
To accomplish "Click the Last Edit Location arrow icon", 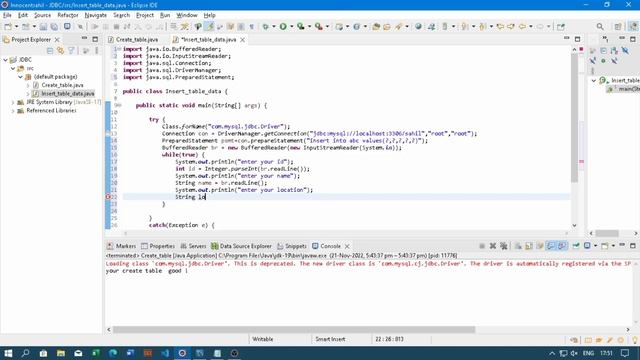I will tap(500, 27).
